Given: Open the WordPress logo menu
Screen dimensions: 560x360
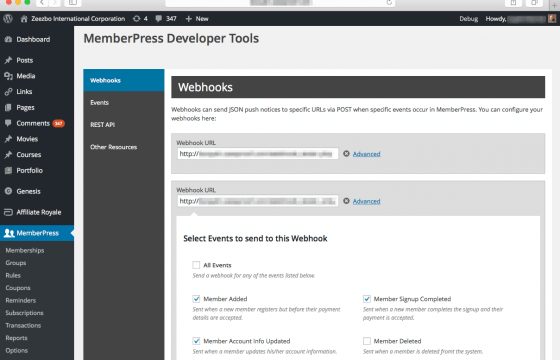Looking at the screenshot, I should pyautogui.click(x=8, y=19).
